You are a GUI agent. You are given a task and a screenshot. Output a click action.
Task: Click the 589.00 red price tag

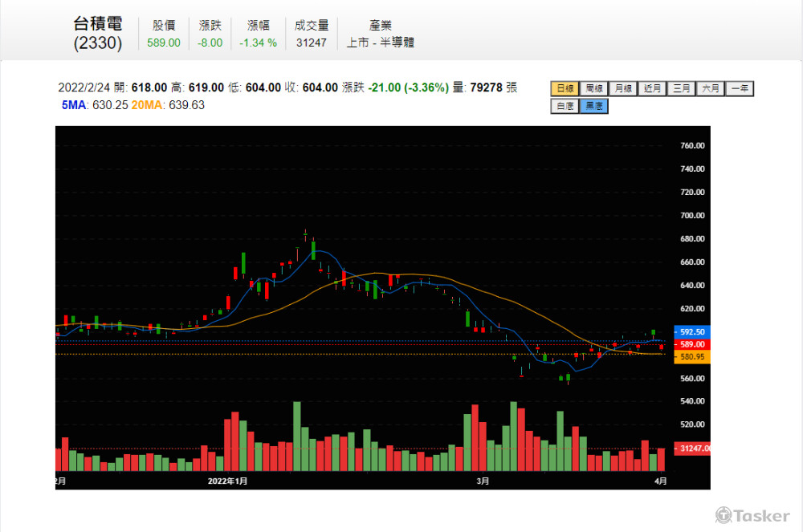[x=692, y=344]
